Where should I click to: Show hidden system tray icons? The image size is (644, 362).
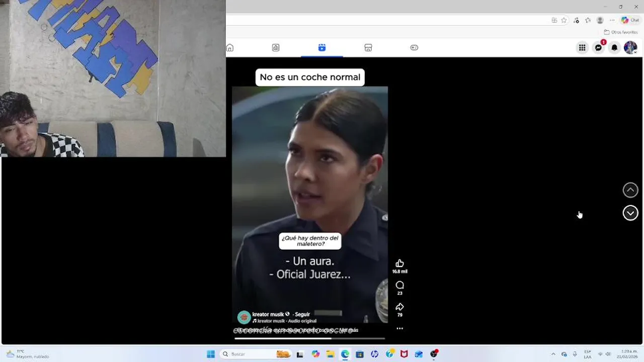[553, 354]
